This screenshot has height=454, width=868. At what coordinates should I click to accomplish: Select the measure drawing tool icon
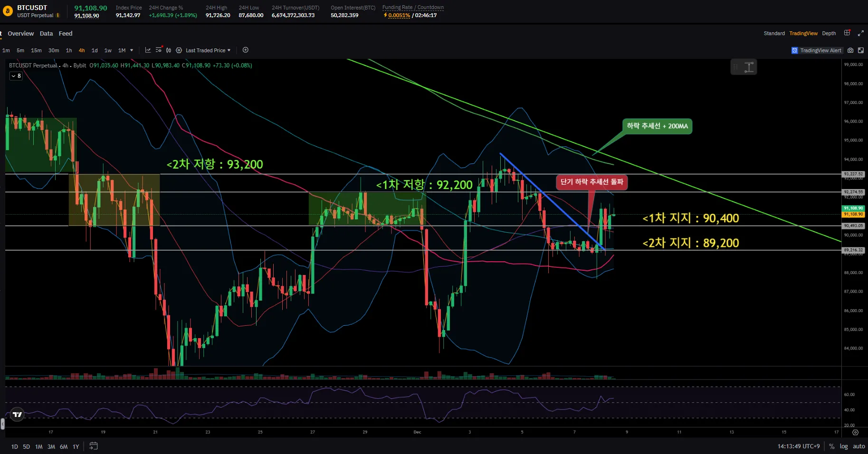[749, 67]
